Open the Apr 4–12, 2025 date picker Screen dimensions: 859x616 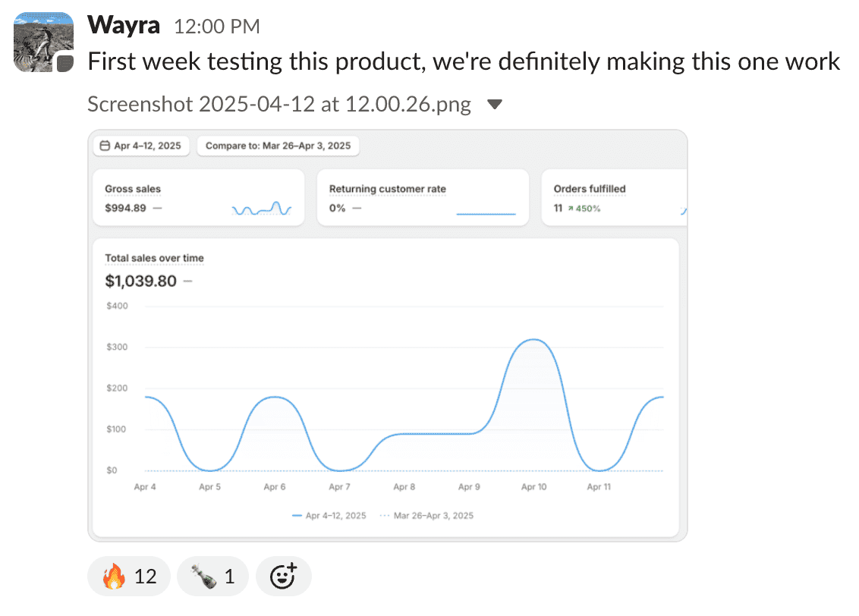[141, 146]
